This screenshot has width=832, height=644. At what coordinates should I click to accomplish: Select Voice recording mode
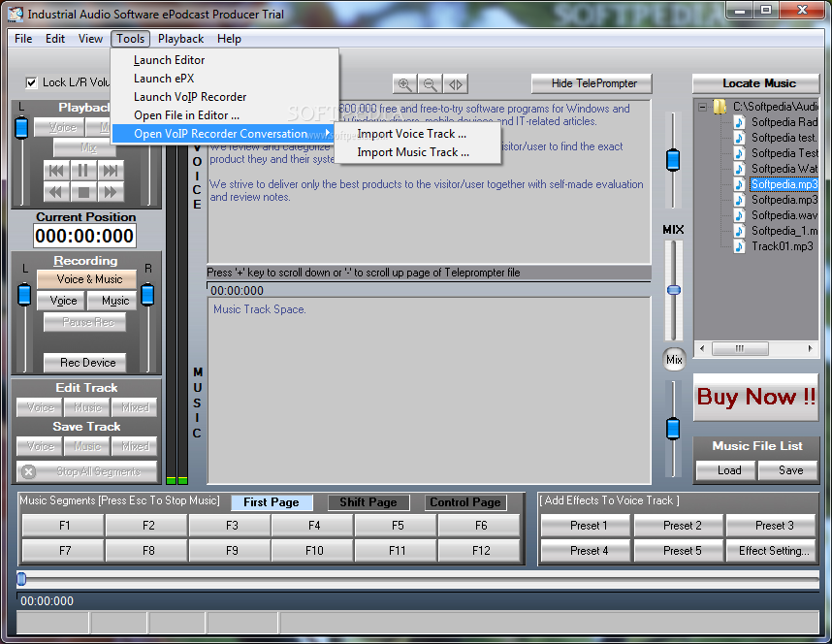coord(61,301)
